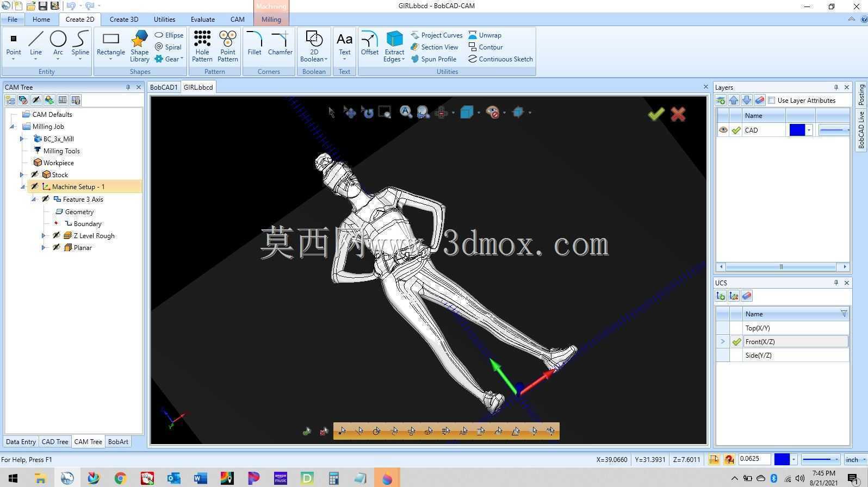Select the Top(X/Y) UCS row
This screenshot has height=487, width=868.
pyautogui.click(x=783, y=328)
